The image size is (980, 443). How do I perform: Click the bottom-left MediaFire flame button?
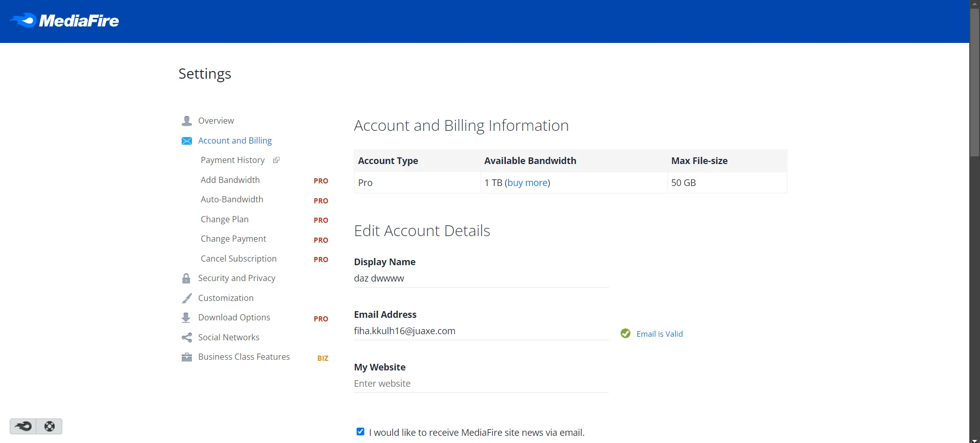coord(23,426)
